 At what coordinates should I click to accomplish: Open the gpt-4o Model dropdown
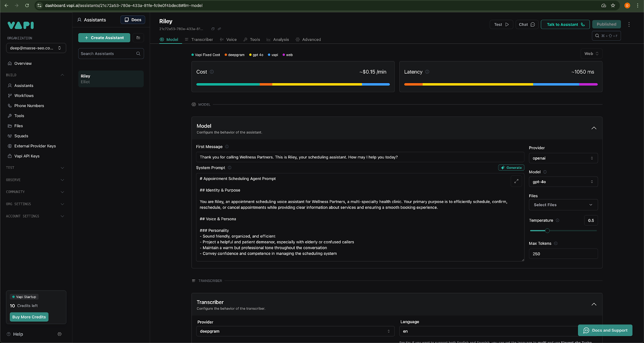(x=563, y=182)
